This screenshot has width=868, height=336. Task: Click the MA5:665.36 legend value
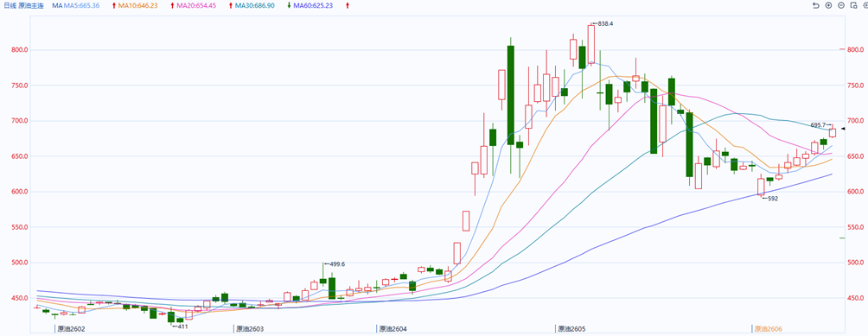pyautogui.click(x=83, y=5)
